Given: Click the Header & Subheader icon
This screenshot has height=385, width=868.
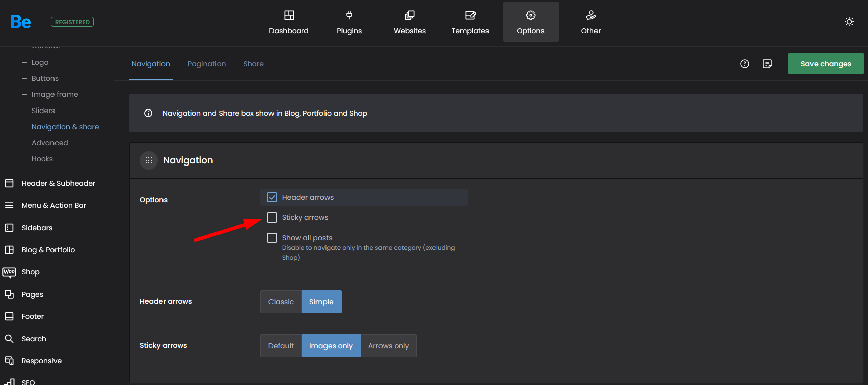Looking at the screenshot, I should click(x=9, y=183).
